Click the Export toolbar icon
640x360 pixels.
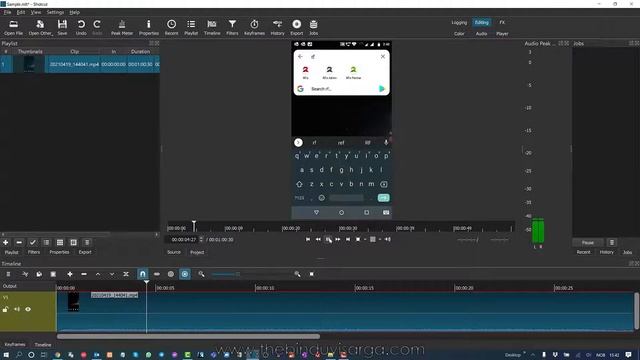pyautogui.click(x=297, y=24)
